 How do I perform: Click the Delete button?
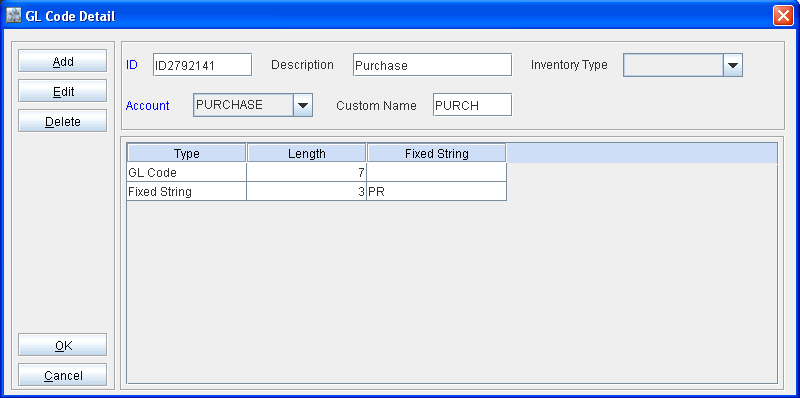pos(63,121)
